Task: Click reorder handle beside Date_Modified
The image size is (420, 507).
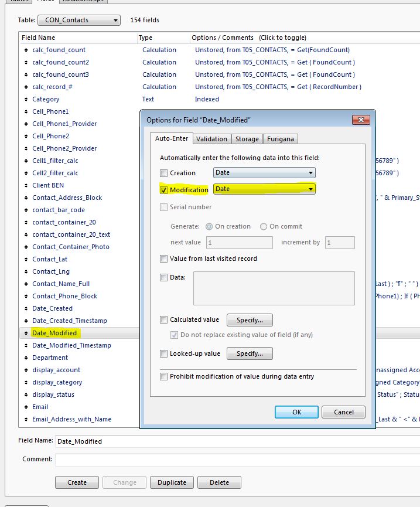Action: coord(26,333)
